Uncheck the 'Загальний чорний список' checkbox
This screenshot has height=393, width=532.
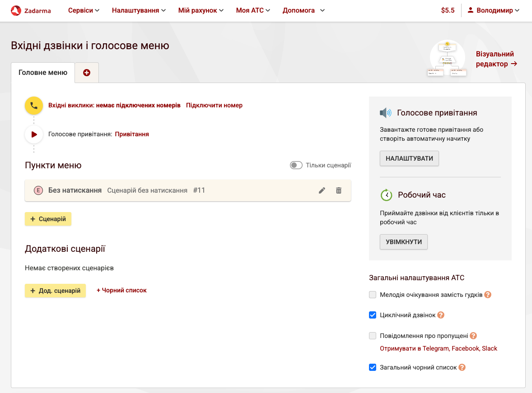tap(373, 367)
